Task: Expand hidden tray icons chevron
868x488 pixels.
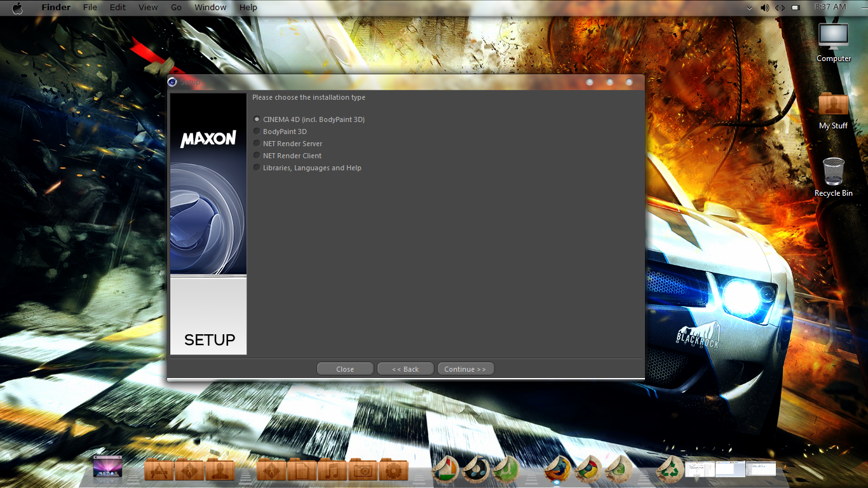Action: (750, 8)
